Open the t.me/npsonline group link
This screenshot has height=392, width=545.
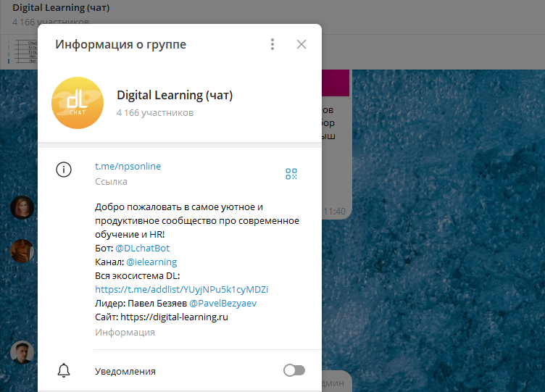coord(128,166)
